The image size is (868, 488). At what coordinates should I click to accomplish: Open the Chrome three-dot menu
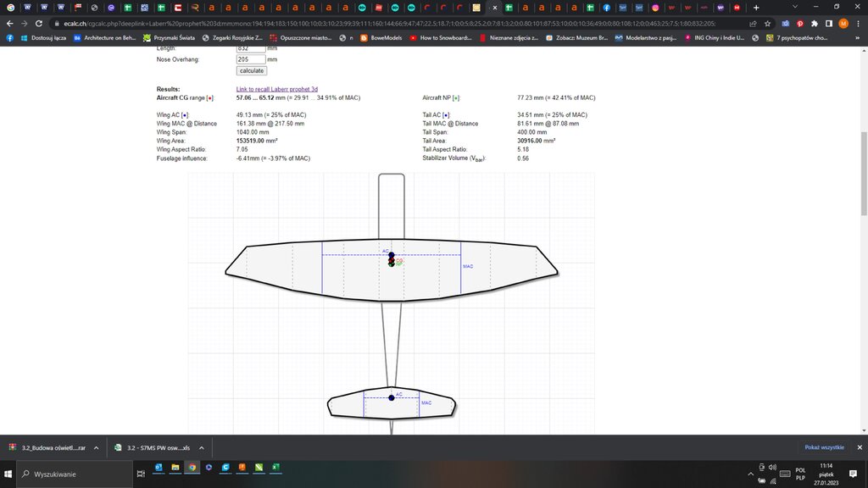858,24
